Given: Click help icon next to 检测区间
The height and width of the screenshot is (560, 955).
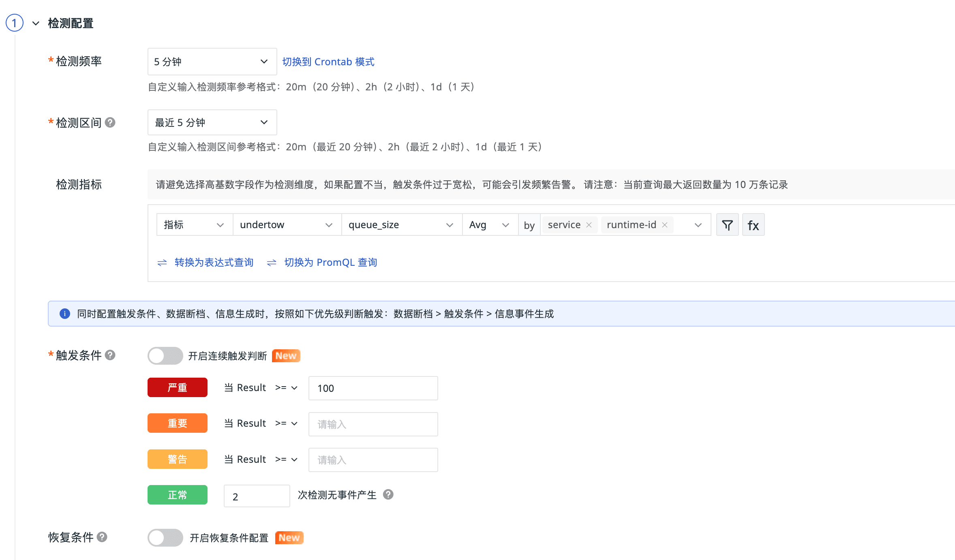Looking at the screenshot, I should (x=110, y=122).
